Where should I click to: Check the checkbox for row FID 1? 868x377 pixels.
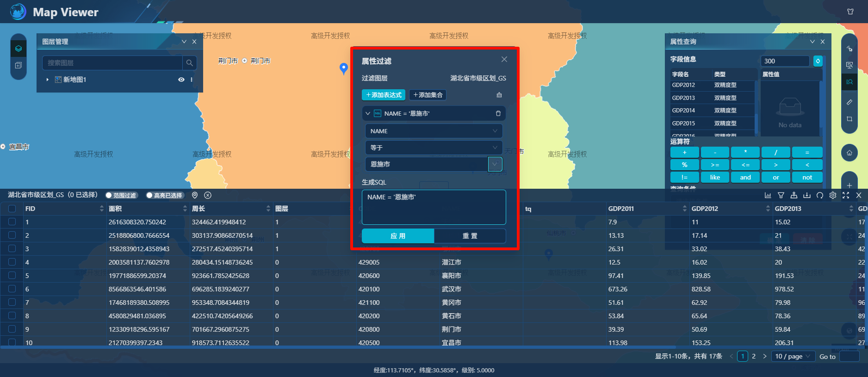(12, 222)
